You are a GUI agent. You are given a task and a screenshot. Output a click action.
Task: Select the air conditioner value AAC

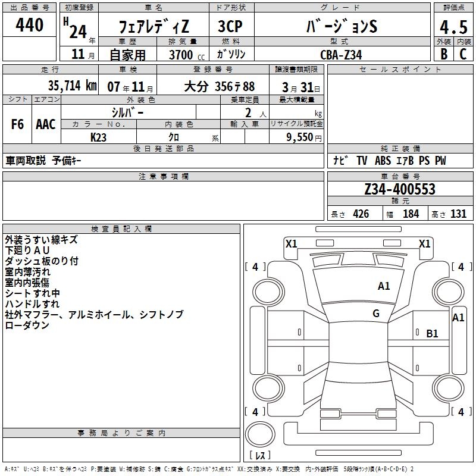click(46, 124)
